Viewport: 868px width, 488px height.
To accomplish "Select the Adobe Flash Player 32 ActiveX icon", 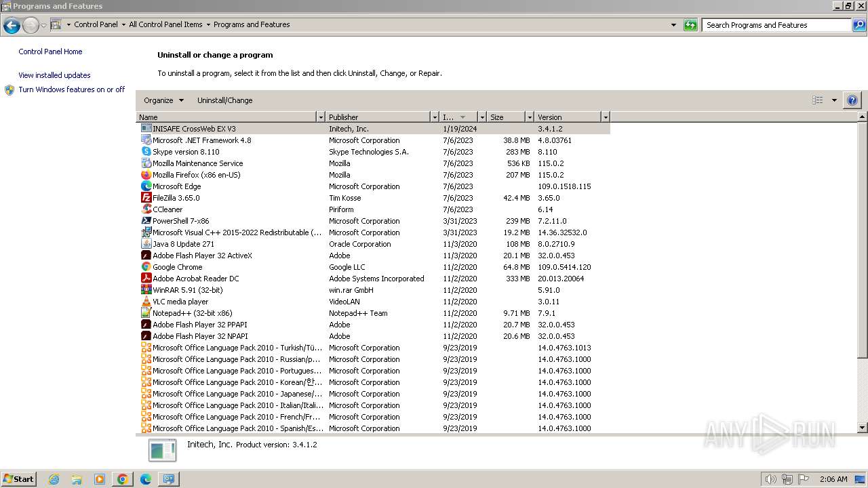I will (x=146, y=255).
